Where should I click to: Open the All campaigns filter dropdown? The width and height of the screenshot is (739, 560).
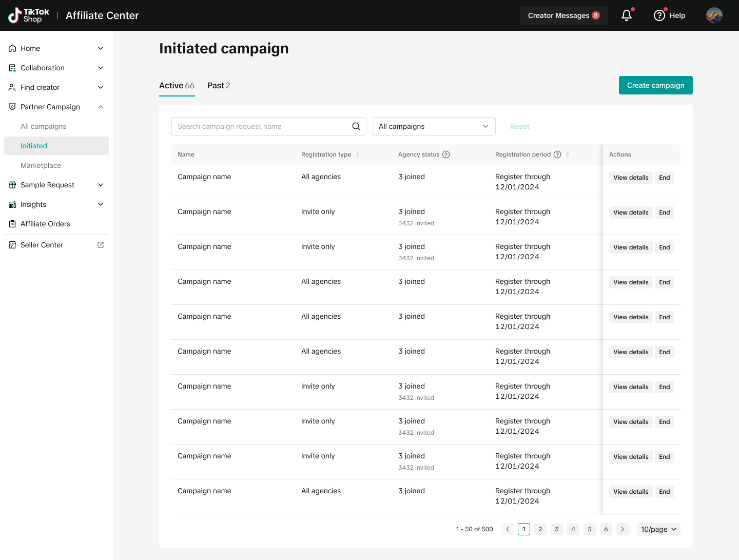434,126
